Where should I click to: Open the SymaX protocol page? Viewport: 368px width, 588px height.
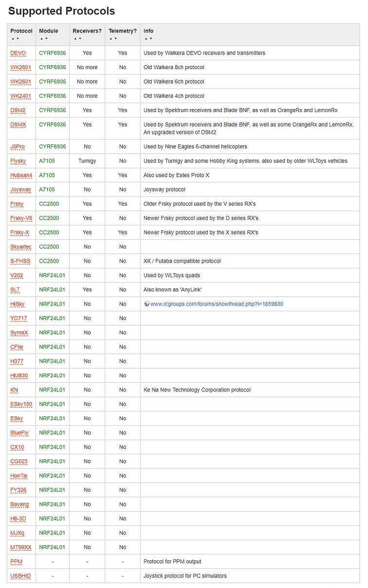(x=19, y=333)
